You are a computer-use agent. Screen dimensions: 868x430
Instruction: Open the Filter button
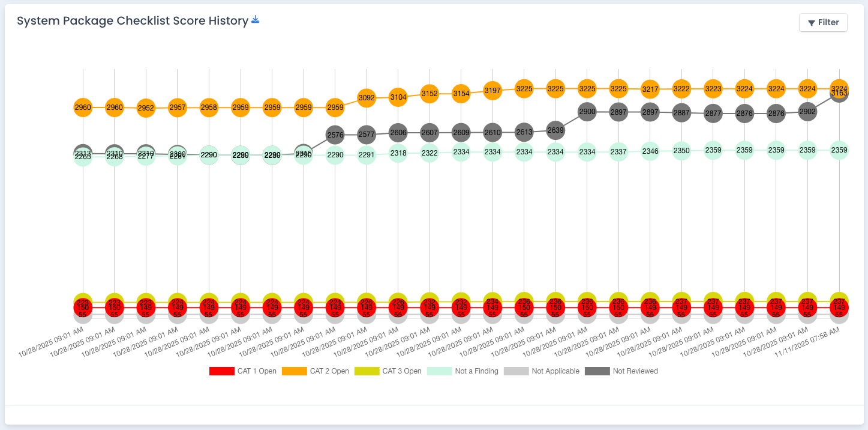(x=823, y=22)
